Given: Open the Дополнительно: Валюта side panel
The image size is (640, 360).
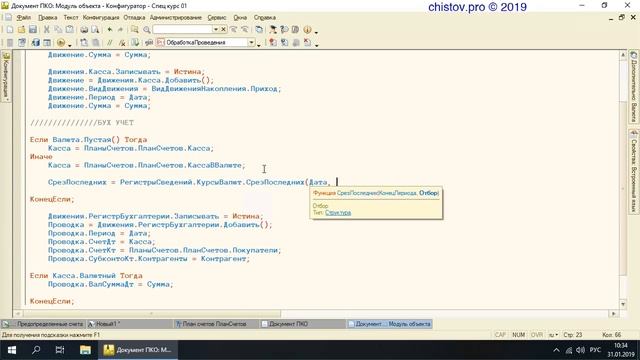Looking at the screenshot, I should tap(633, 87).
